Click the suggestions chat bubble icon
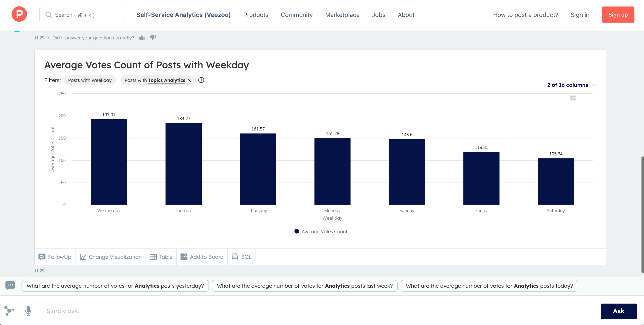This screenshot has width=644, height=325. [x=10, y=285]
